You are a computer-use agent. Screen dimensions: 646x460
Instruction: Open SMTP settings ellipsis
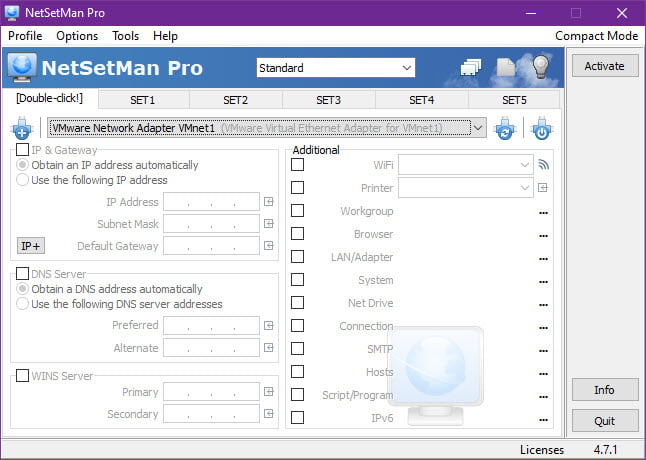tap(543, 351)
